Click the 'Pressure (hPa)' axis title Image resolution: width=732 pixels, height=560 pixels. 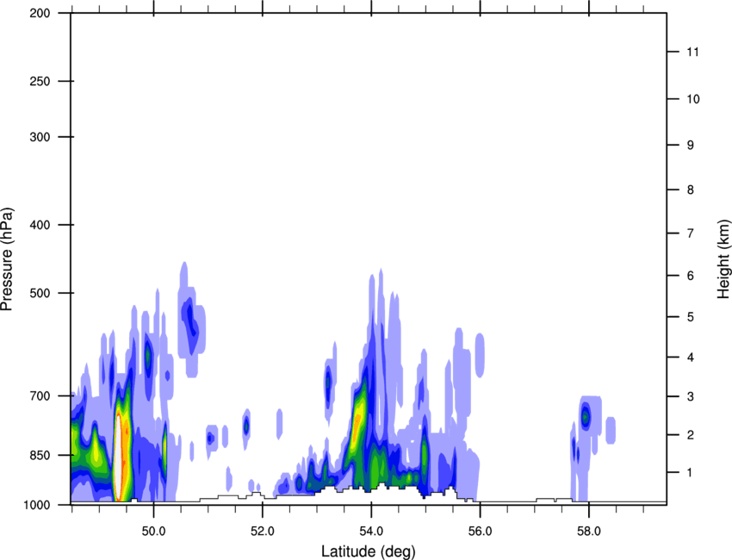pos(7,259)
